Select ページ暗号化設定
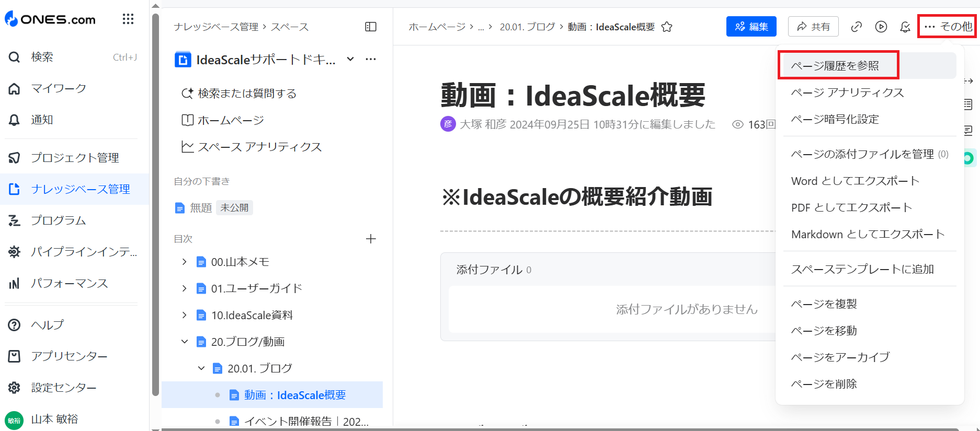 click(x=870, y=119)
